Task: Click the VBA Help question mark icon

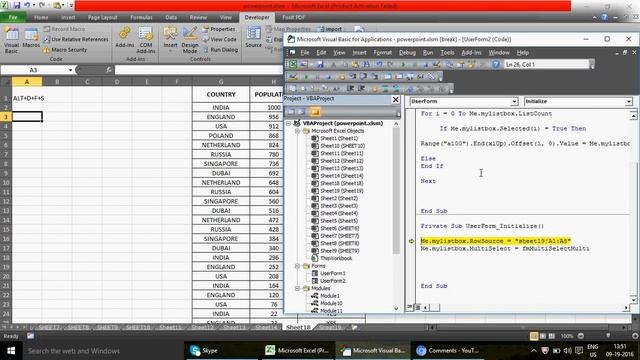Action: pos(496,64)
